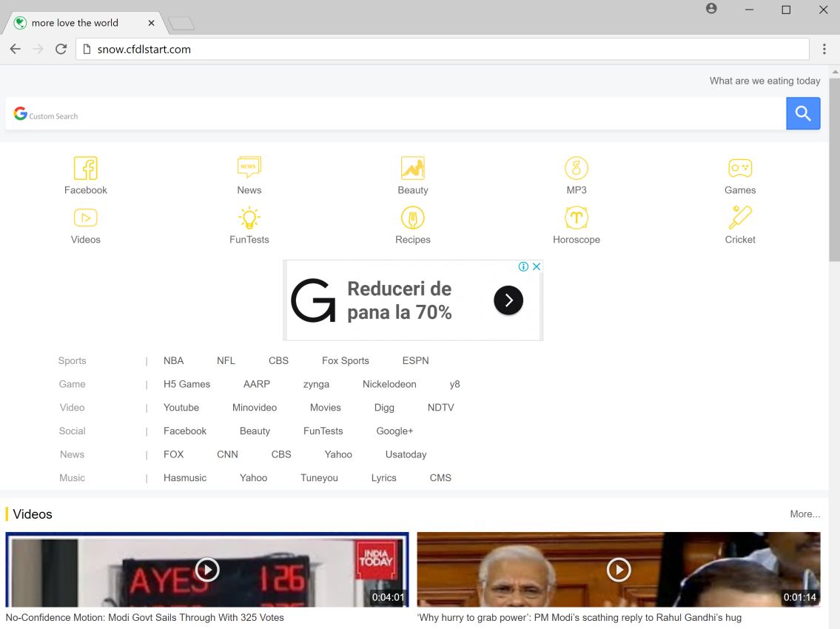
Task: Open the Usatoday link
Action: tap(406, 454)
